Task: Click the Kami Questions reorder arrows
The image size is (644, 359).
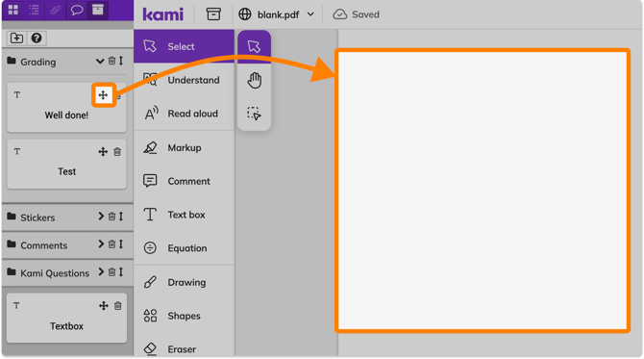Action: (x=121, y=271)
